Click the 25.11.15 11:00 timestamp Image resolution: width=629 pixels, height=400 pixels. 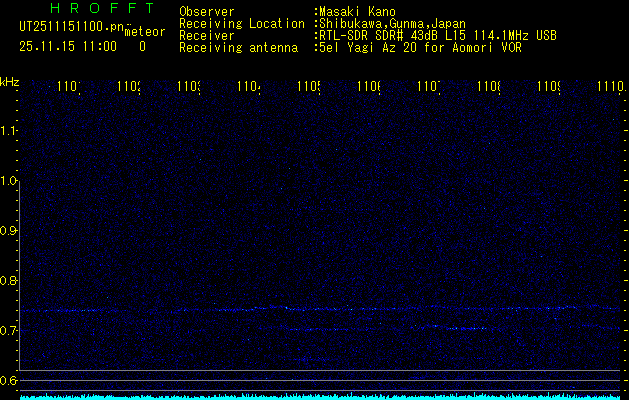pyautogui.click(x=68, y=46)
